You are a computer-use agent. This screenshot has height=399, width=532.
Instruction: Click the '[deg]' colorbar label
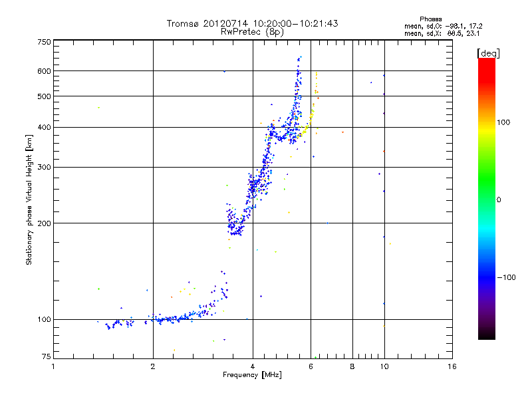[x=488, y=53]
